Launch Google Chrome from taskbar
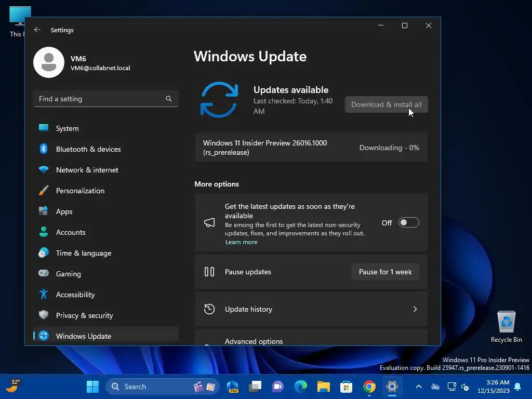The image size is (532, 399). click(369, 387)
